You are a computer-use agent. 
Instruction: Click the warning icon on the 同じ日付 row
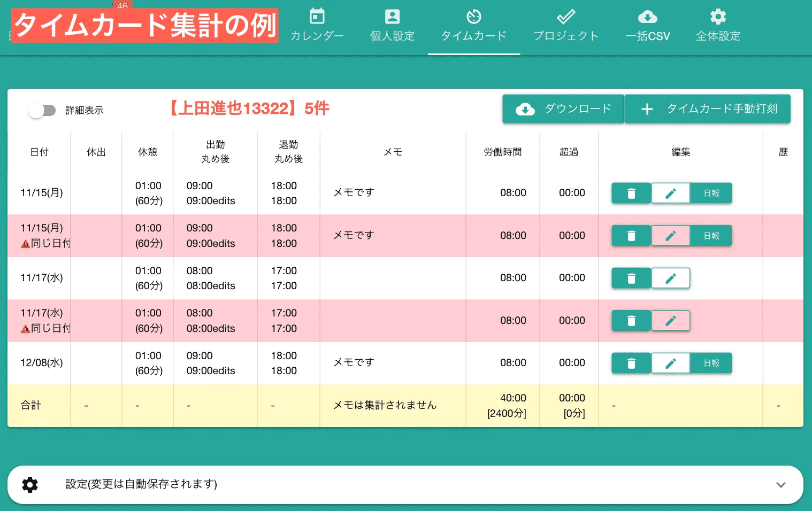(x=25, y=243)
